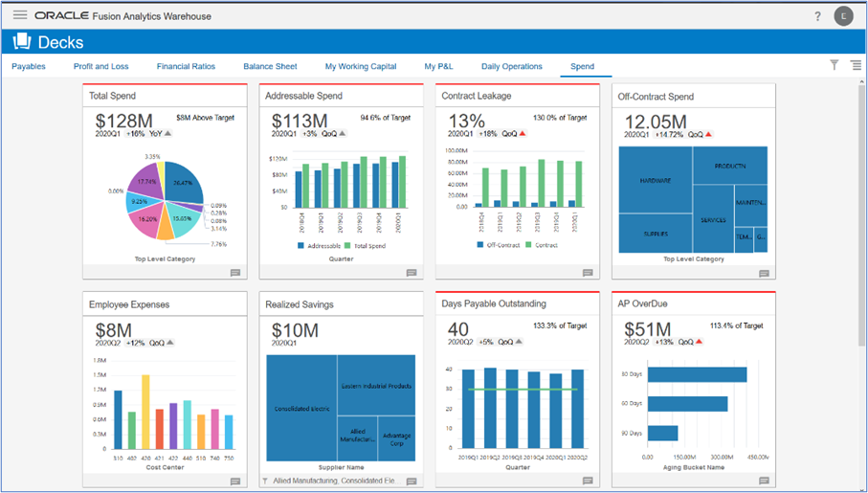
Task: Click the filter icon in Realized Savings footer
Action: point(265,481)
